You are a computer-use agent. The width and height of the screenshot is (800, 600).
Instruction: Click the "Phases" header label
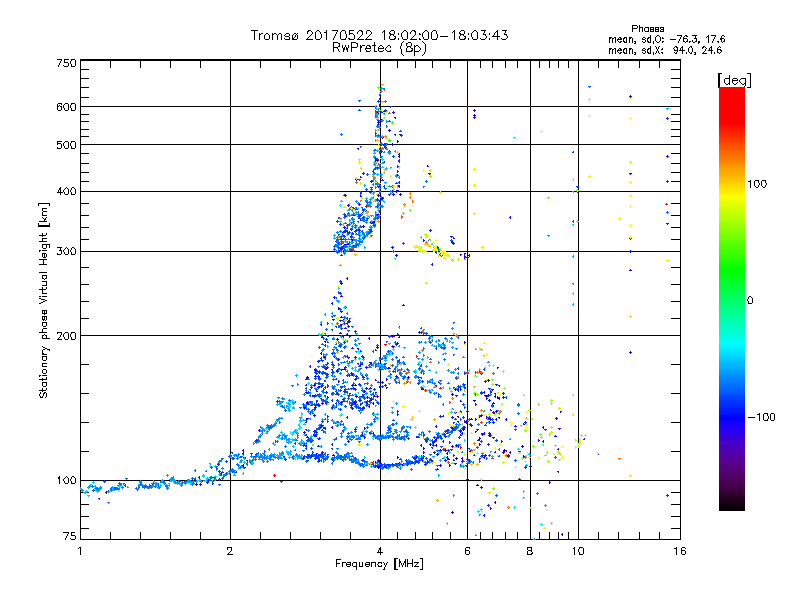pyautogui.click(x=647, y=29)
